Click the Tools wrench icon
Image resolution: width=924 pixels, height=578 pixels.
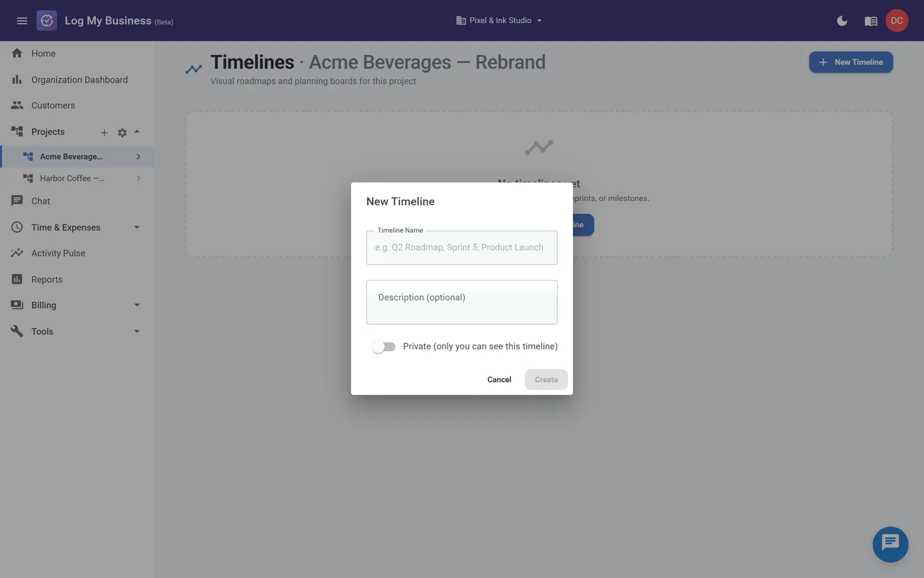coord(17,331)
